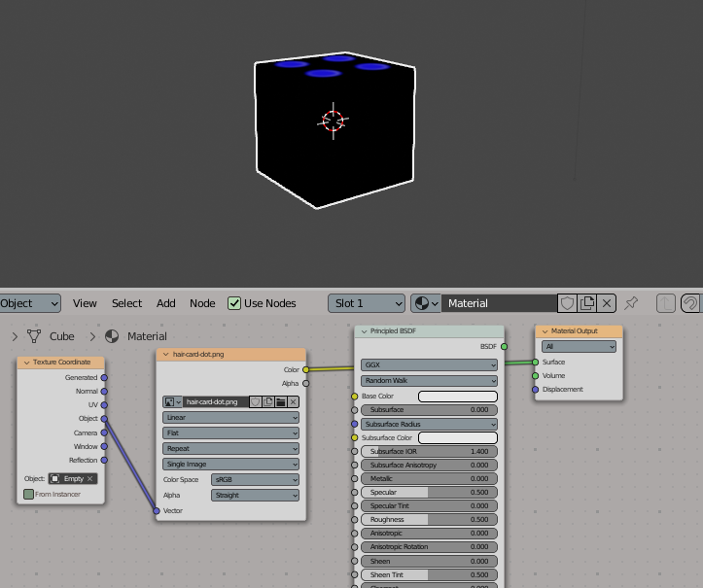
Task: Unlink hair-card-dot.png image with X
Action: (x=294, y=402)
